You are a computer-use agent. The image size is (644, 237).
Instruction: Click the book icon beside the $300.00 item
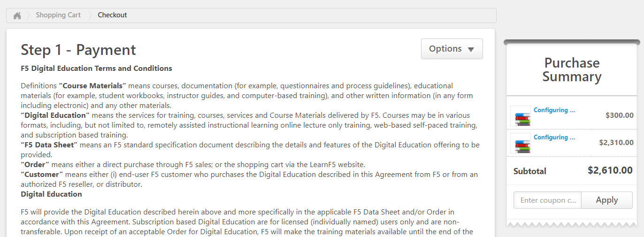click(x=521, y=116)
